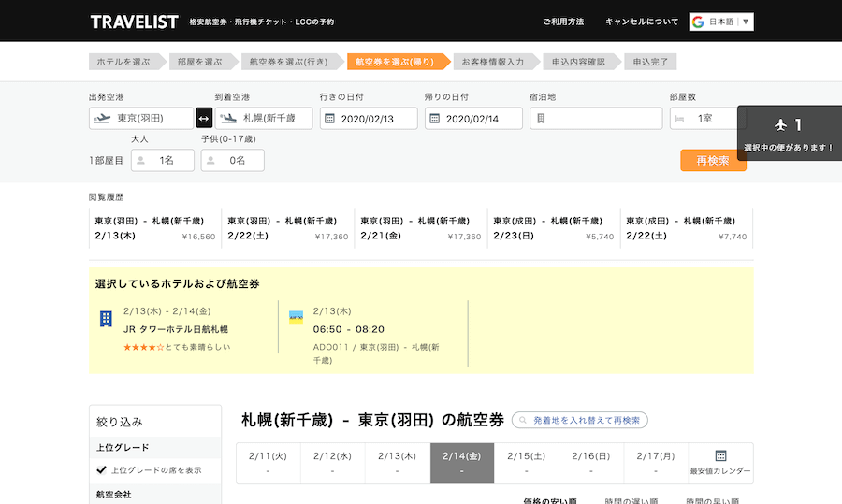Click 航空券を選ぶ(帰り) active step
842x504 pixels.
(398, 62)
